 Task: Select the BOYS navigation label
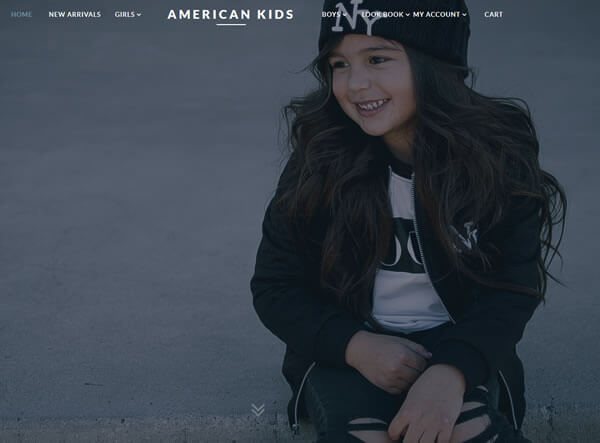(x=331, y=15)
